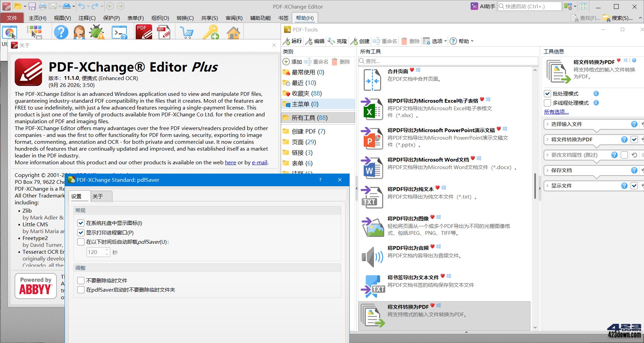The image size is (644, 343).
Task: Open the 注释(C) ribbon tab
Action: click(87, 18)
